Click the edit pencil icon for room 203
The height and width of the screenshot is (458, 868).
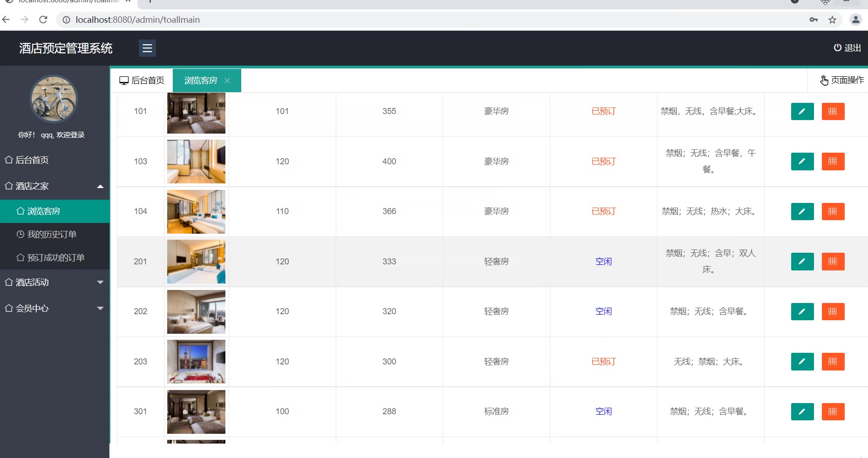coord(802,362)
